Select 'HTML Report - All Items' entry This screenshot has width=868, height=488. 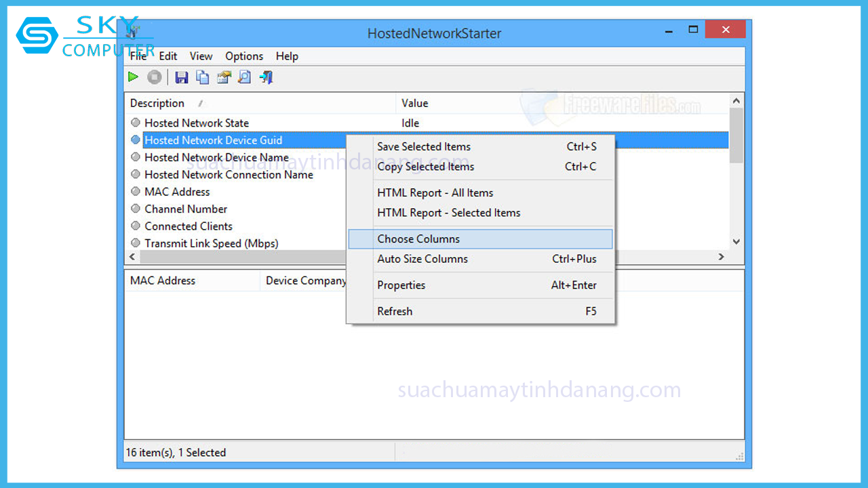pos(435,192)
